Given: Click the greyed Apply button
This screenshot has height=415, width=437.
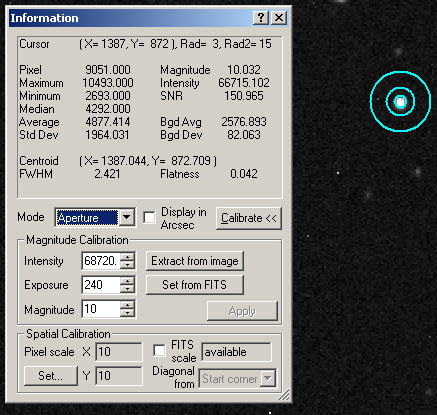Looking at the screenshot, I should coord(242,311).
